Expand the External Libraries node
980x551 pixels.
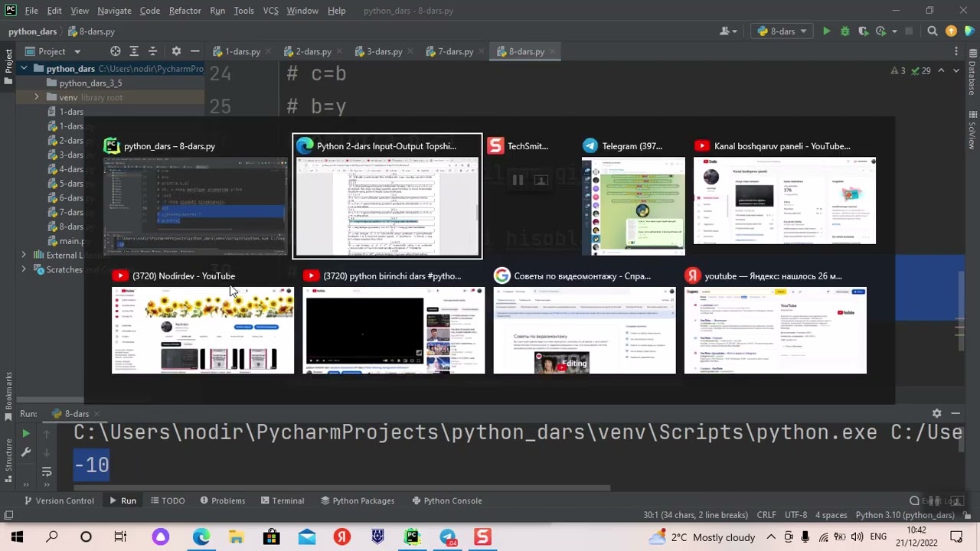point(24,255)
